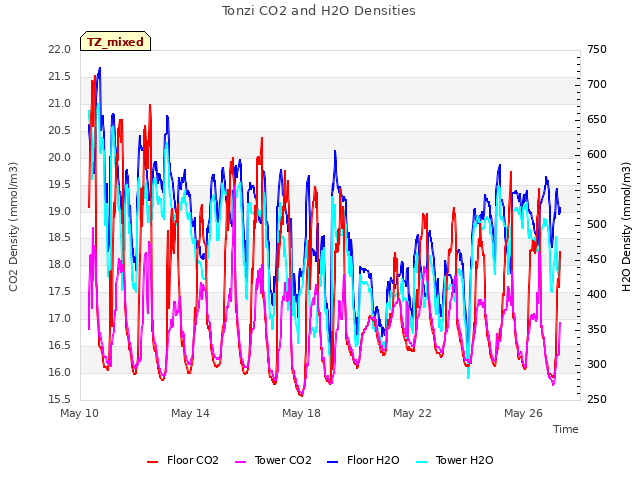Click the 700 right axis value
This screenshot has height=480, width=640.
click(x=597, y=85)
